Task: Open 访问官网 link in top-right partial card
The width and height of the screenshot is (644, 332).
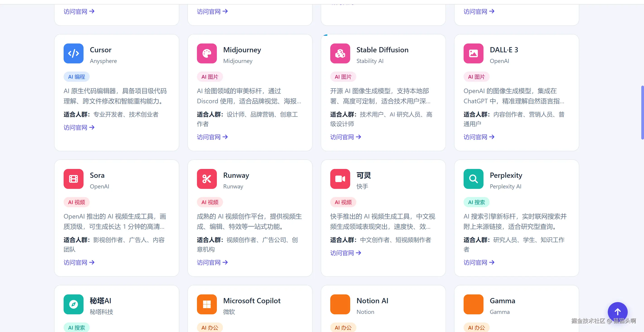Action: tap(479, 12)
